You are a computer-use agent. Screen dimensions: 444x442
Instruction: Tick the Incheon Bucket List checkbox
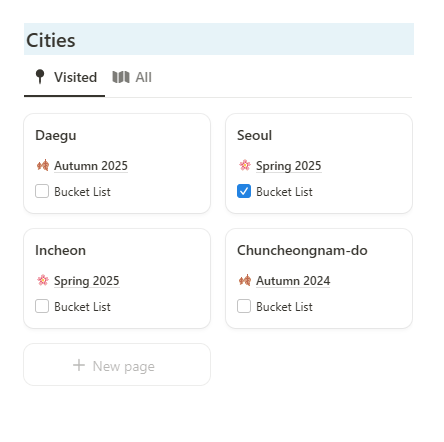click(42, 306)
